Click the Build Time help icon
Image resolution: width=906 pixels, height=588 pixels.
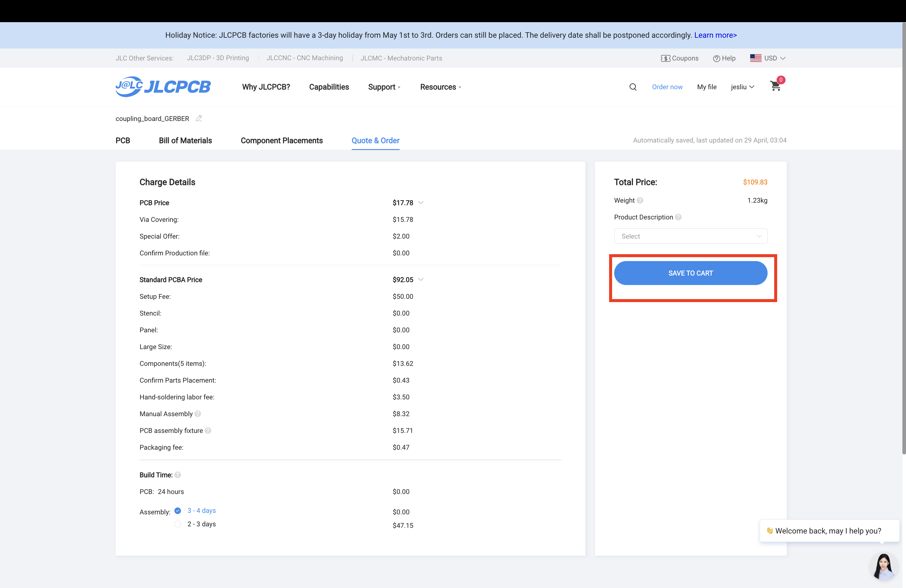[178, 475]
